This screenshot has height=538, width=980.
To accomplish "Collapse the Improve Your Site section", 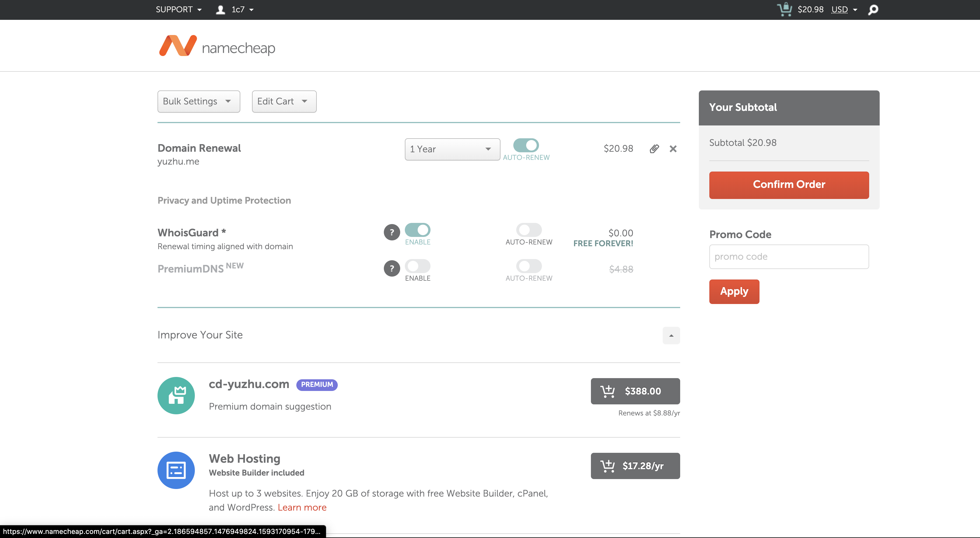I will click(671, 335).
